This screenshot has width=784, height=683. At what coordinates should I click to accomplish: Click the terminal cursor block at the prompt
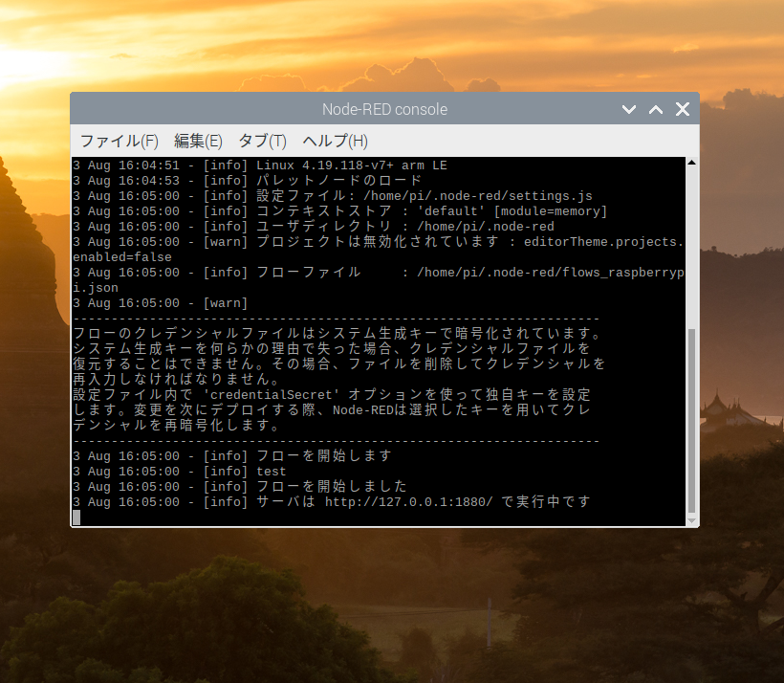76,518
